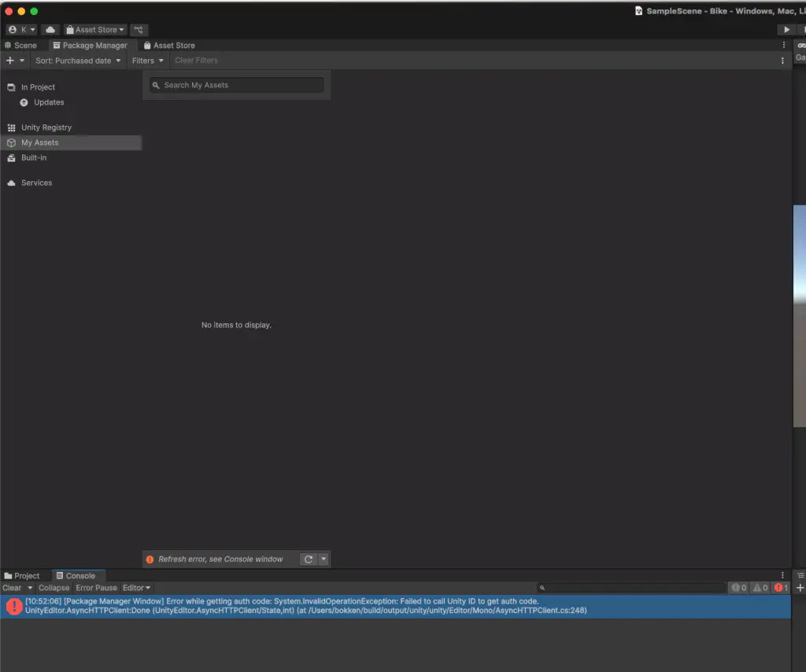Enable Error Pause in Console toolbar
Viewport: 806px width, 672px height.
96,588
